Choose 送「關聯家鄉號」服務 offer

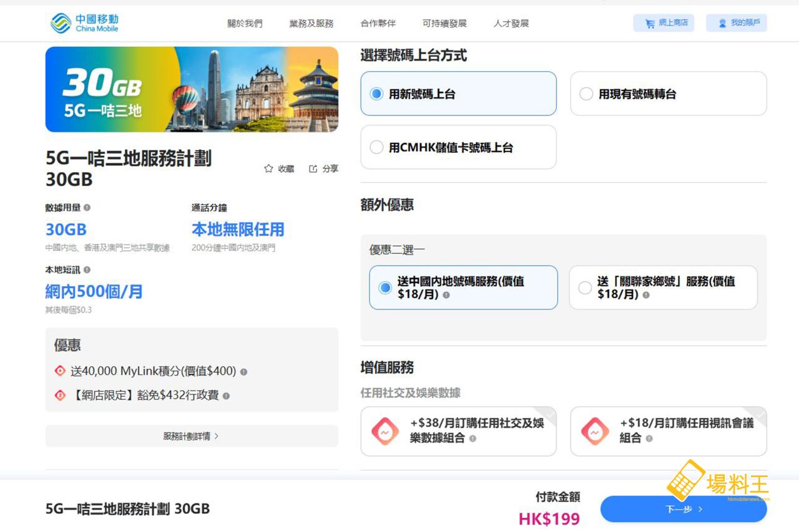(x=585, y=288)
